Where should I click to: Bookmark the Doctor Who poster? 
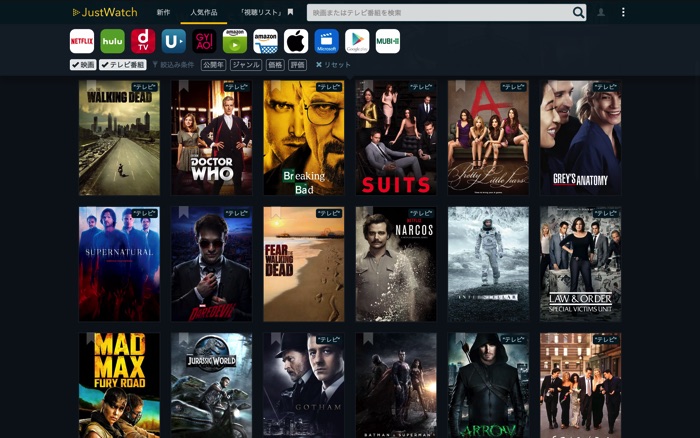(183, 86)
